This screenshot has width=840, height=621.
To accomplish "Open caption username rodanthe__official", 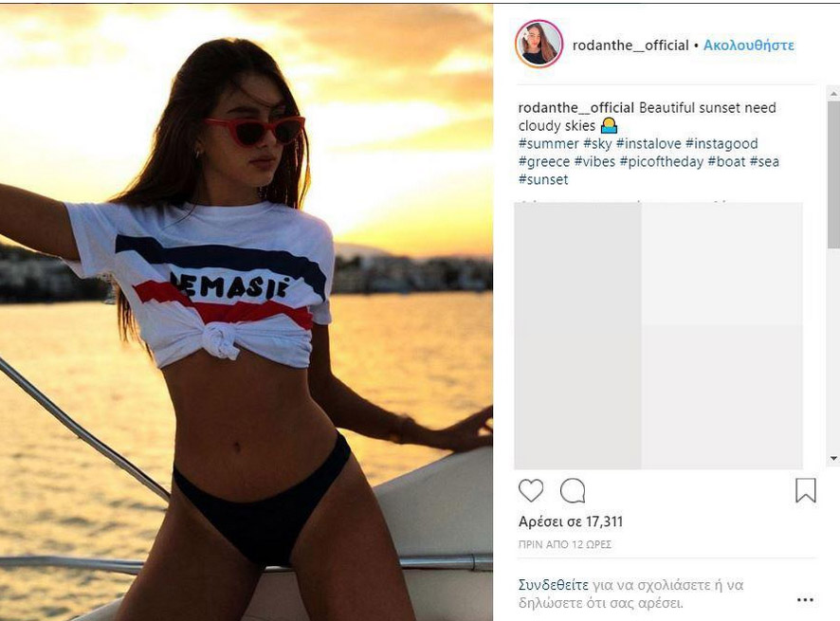I will 575,108.
